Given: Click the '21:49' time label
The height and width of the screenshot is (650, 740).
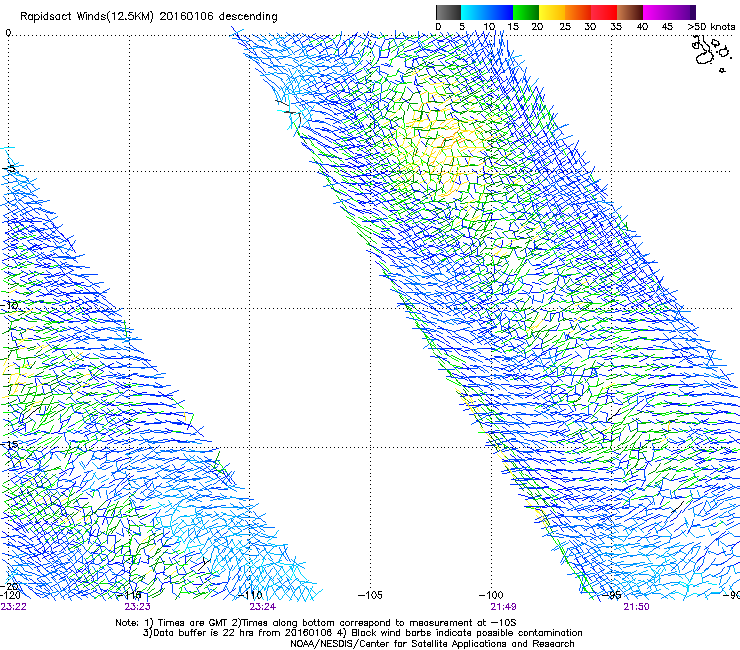Looking at the screenshot, I should [503, 607].
